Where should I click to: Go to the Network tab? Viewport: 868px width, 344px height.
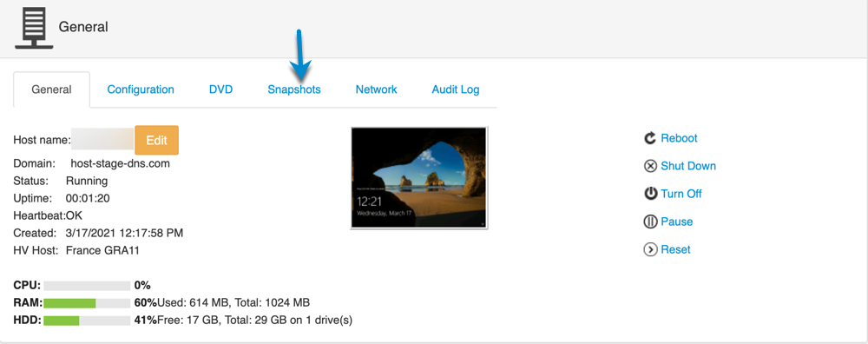377,89
